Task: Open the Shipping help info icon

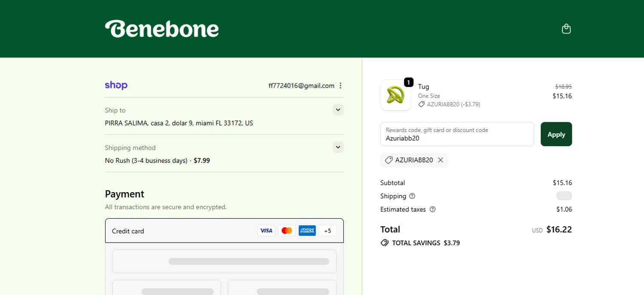Action: pyautogui.click(x=412, y=196)
